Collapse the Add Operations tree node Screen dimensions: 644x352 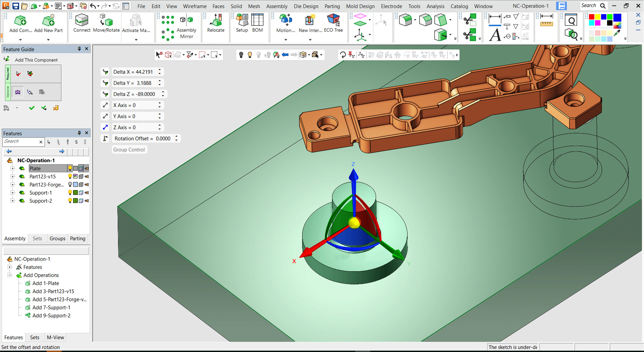pos(10,275)
